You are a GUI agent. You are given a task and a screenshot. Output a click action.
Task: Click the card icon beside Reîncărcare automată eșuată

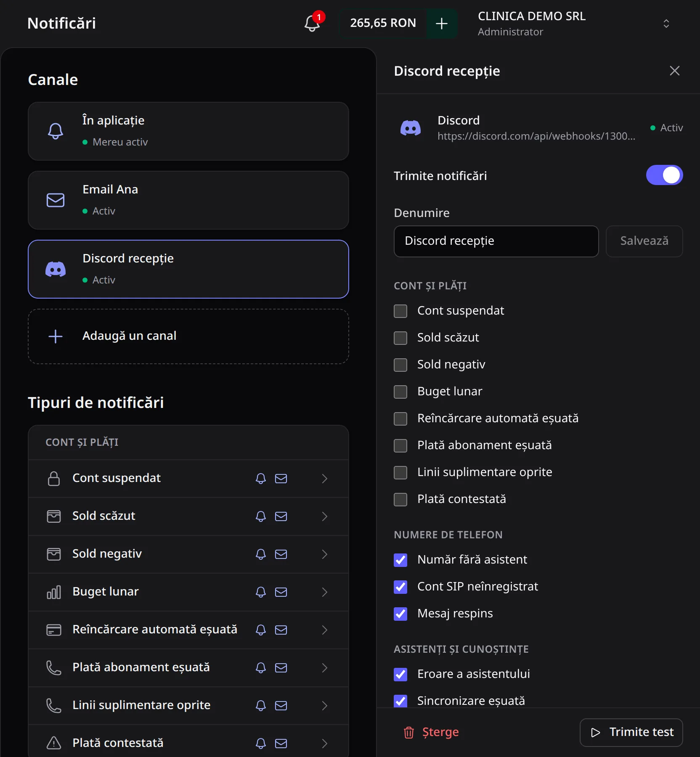[x=54, y=630]
